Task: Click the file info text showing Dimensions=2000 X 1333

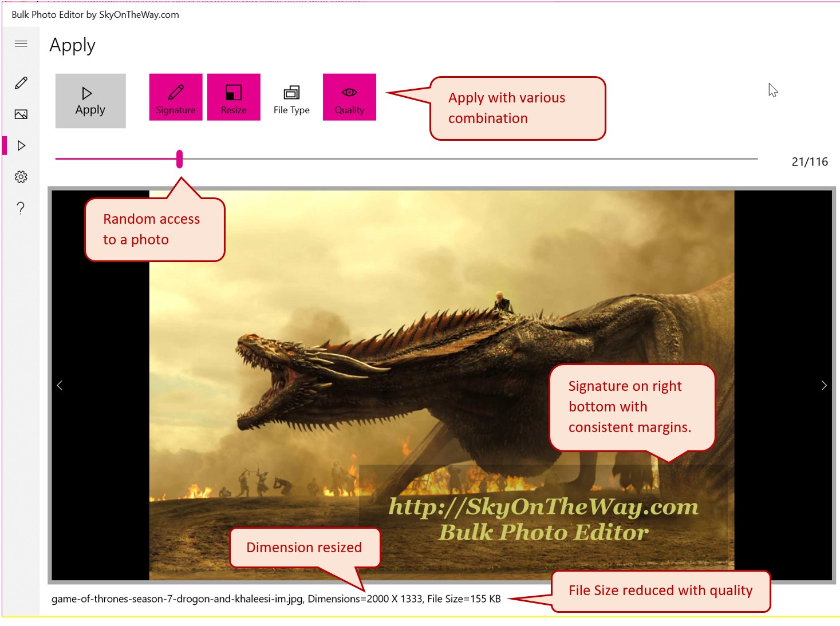Action: point(276,599)
